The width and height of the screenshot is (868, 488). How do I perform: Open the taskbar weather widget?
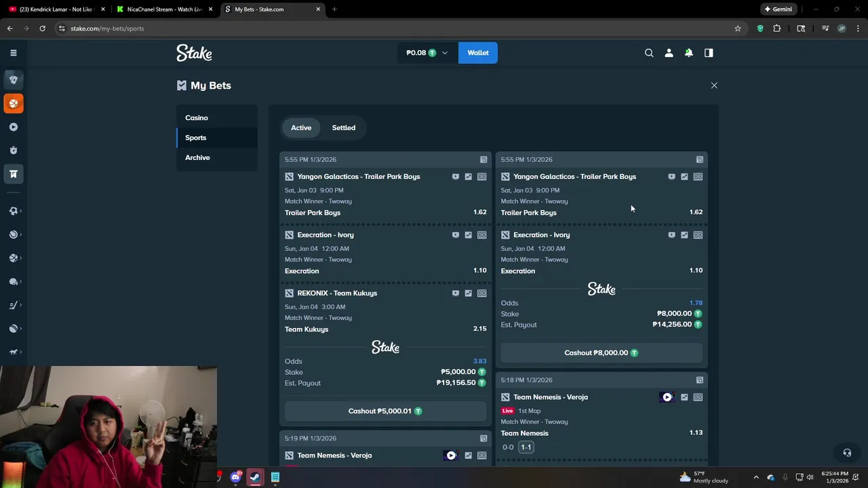tap(703, 477)
